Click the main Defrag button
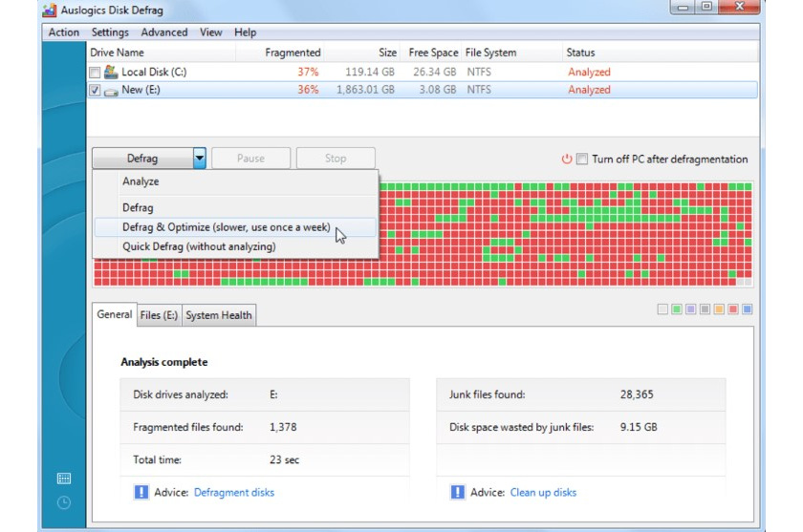Screen dimensions: 803x532 pos(142,158)
